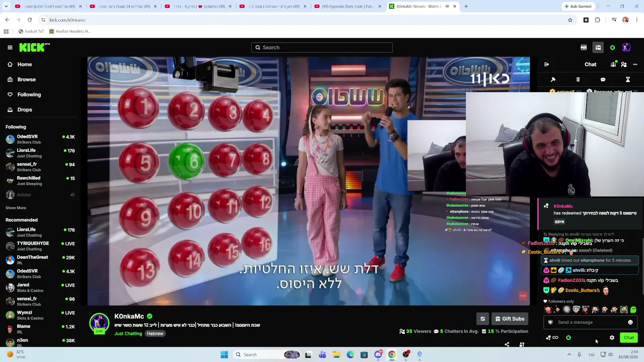Screen dimensions: 644x362
Task: Click the share icon below the stream stats
Action: (507, 344)
